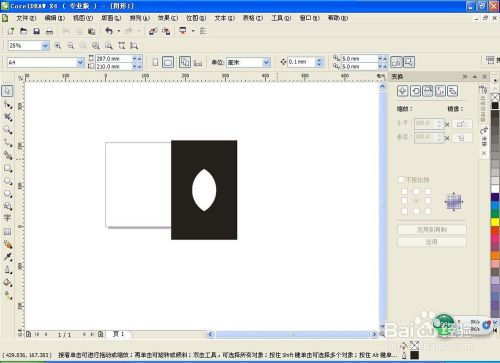Click the Open file icon
Viewport: 500px width, 363px height.
click(x=23, y=31)
